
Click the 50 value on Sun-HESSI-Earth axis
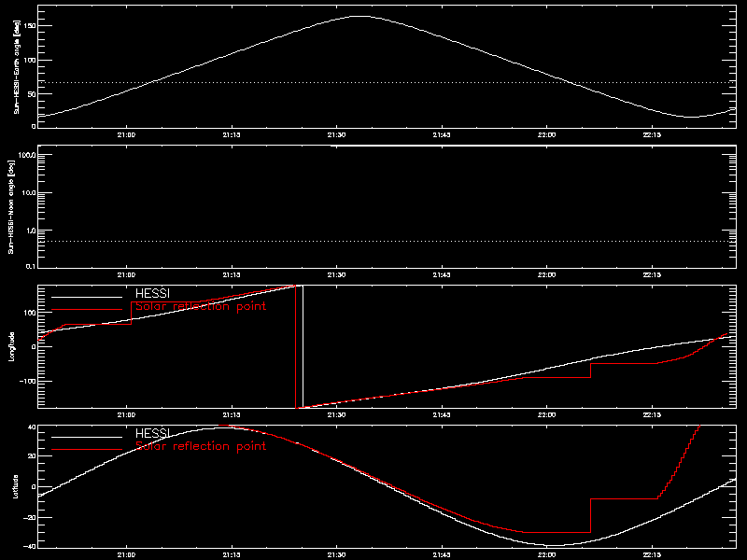(32, 94)
